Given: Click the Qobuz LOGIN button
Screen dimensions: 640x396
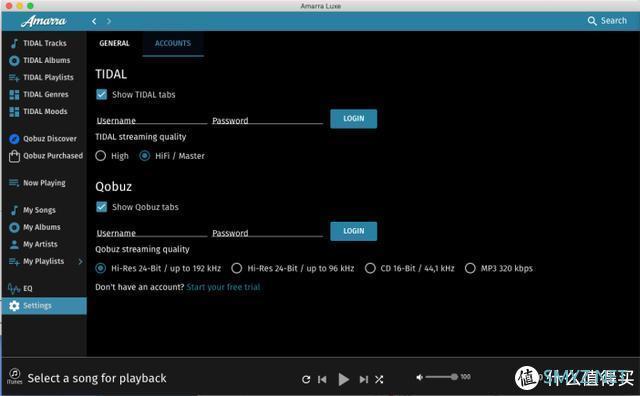Looking at the screenshot, I should pyautogui.click(x=353, y=231).
